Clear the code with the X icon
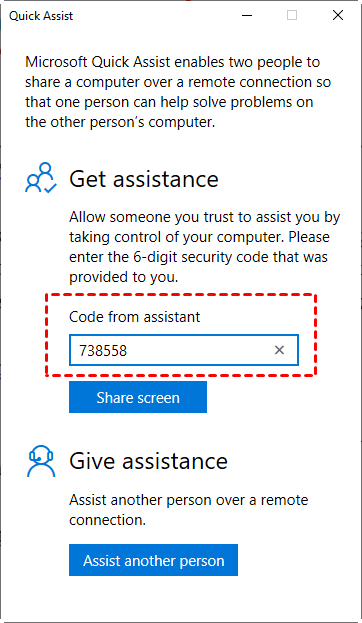Screen dimensions: 362x623 click(x=279, y=350)
